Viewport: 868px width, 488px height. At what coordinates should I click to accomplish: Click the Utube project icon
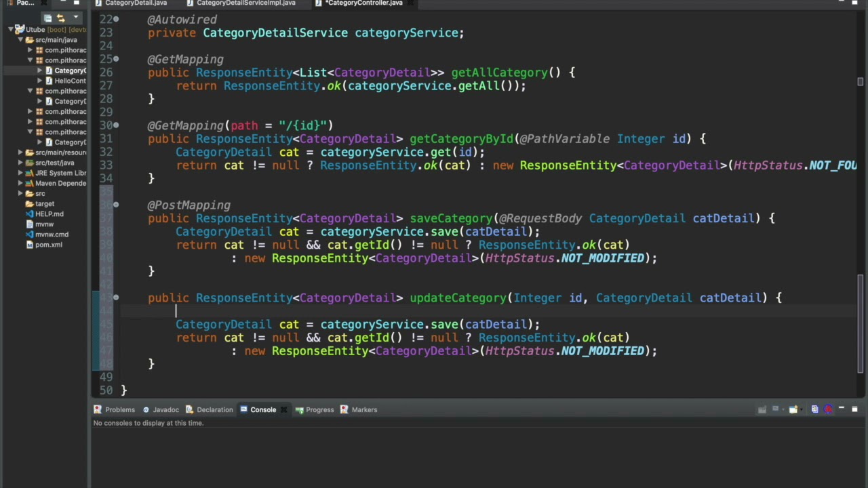coord(20,30)
